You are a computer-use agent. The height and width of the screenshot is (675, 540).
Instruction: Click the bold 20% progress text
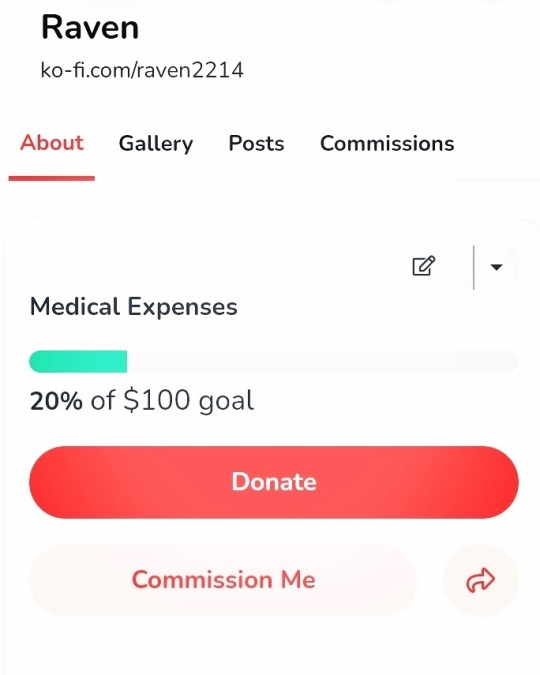pyautogui.click(x=56, y=401)
